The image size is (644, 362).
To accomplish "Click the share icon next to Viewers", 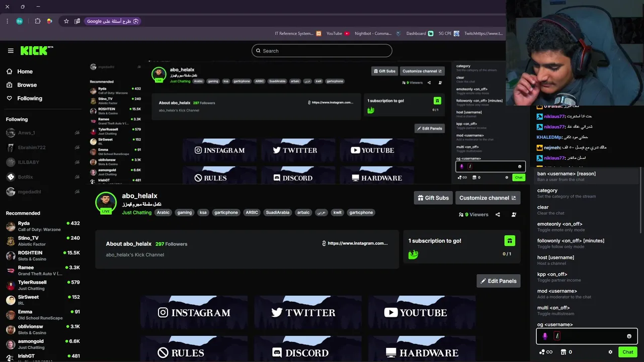I will pos(498,215).
